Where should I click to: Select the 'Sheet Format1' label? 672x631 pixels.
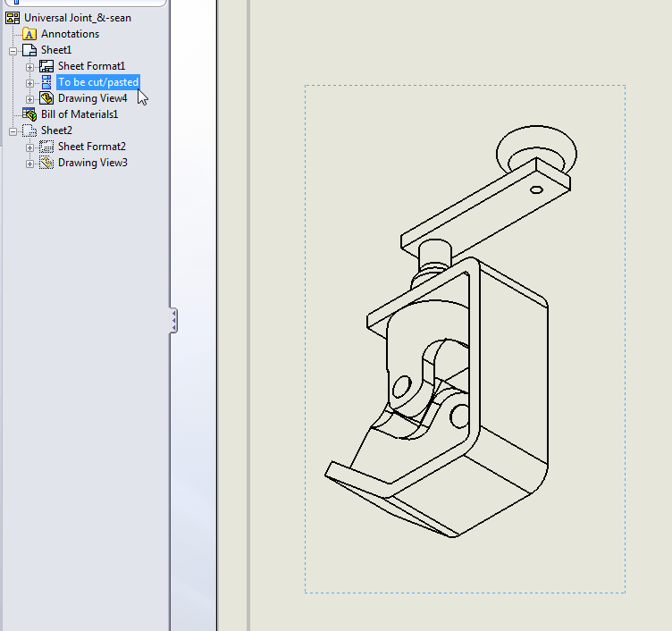click(x=91, y=66)
